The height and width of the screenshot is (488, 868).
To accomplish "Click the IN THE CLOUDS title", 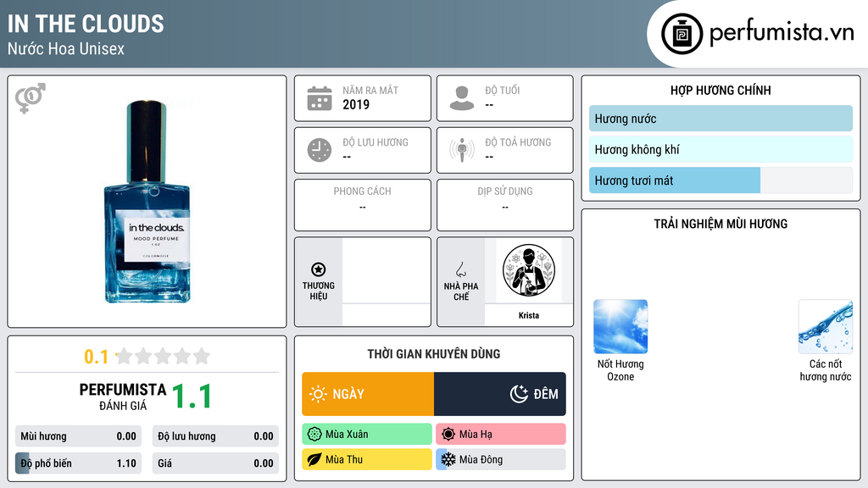I will click(86, 24).
